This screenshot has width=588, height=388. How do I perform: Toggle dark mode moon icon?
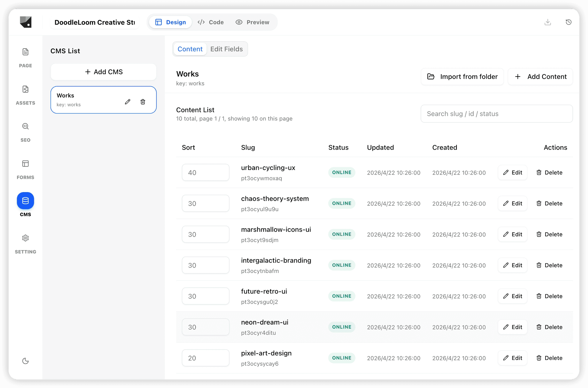(25, 361)
